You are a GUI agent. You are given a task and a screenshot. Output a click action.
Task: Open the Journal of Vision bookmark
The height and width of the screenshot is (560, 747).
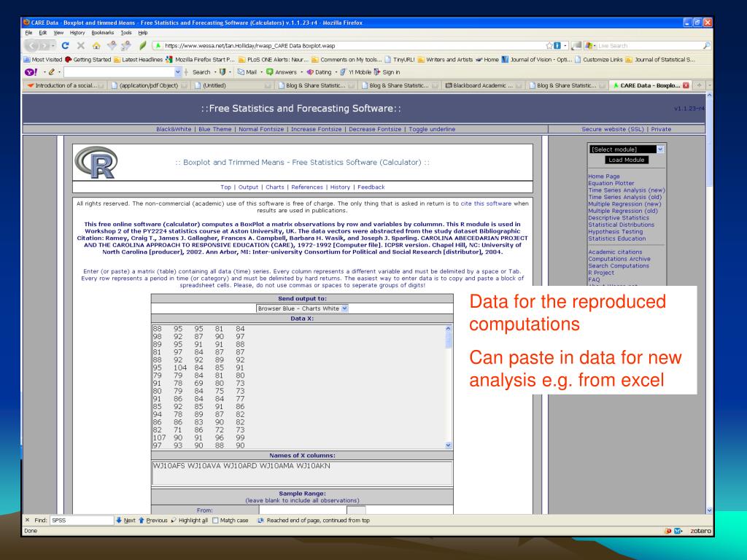pyautogui.click(x=537, y=60)
